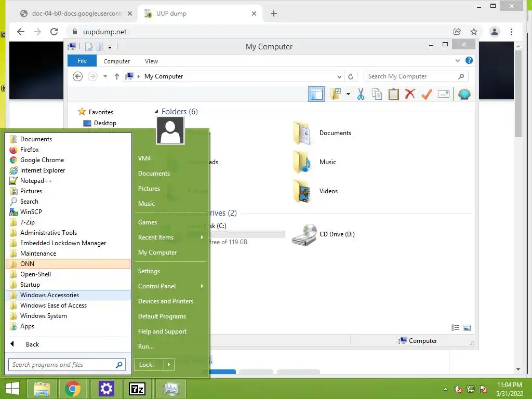Open WinSCP from programs list
532x399 pixels.
pos(68,212)
